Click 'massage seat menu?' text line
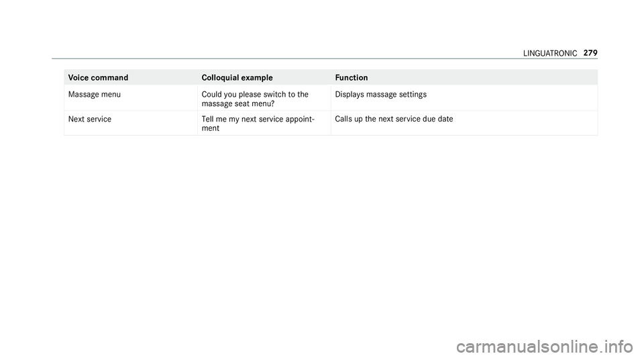 pos(238,103)
